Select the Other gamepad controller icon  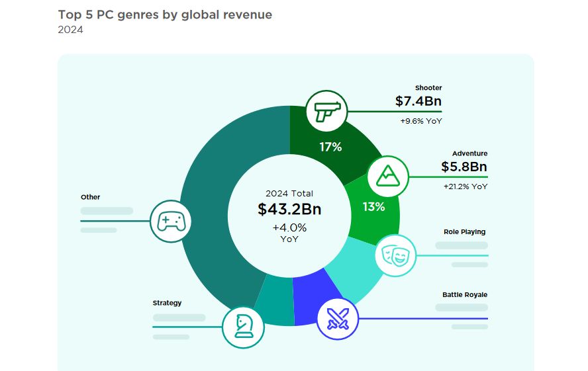(x=171, y=221)
